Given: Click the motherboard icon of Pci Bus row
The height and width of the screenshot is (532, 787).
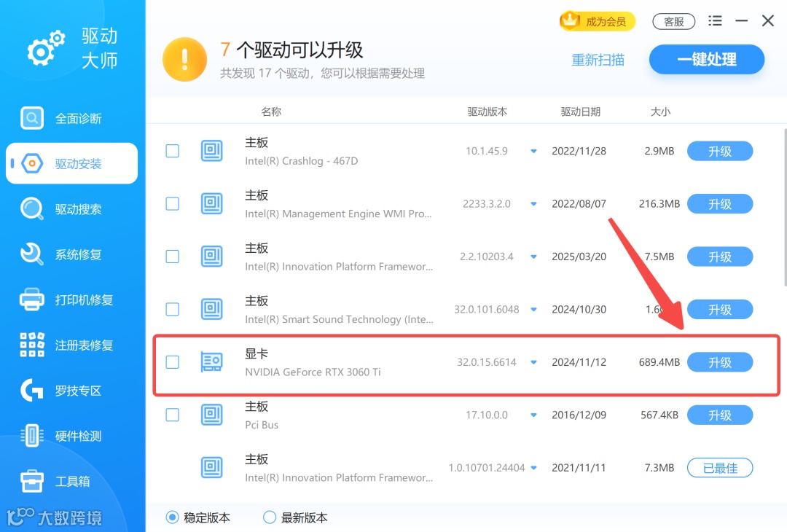Looking at the screenshot, I should pyautogui.click(x=212, y=415).
